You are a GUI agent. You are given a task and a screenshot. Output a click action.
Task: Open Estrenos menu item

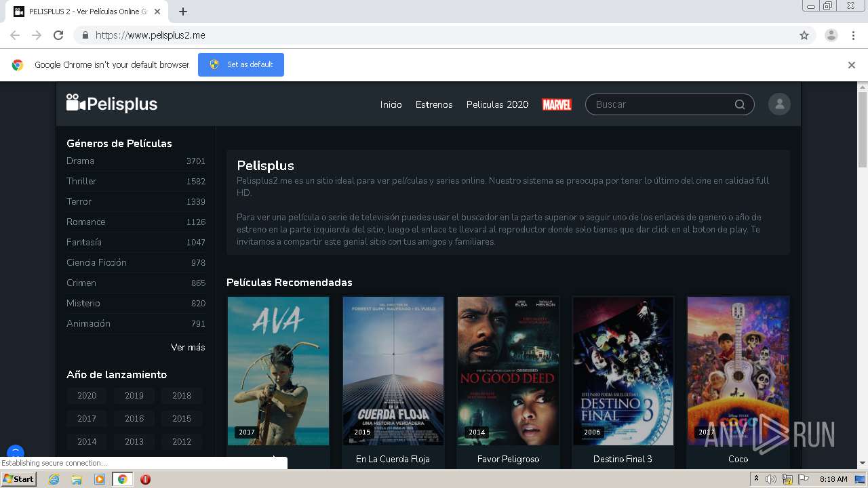(434, 104)
